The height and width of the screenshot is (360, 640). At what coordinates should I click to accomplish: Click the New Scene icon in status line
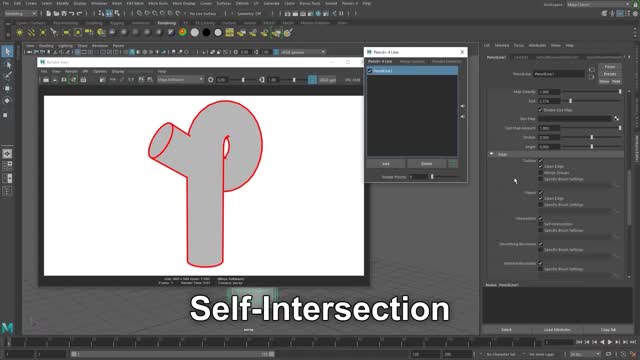[49, 13]
